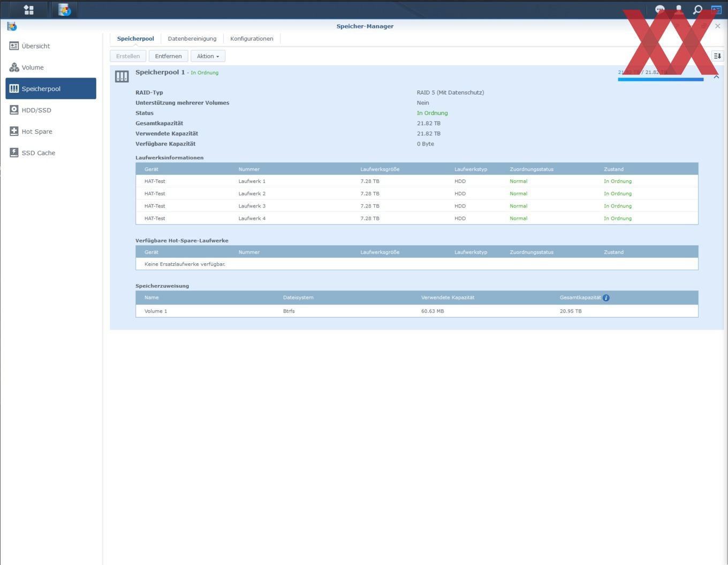Switch to the Speicherpool tab
The height and width of the screenshot is (565, 728).
135,39
